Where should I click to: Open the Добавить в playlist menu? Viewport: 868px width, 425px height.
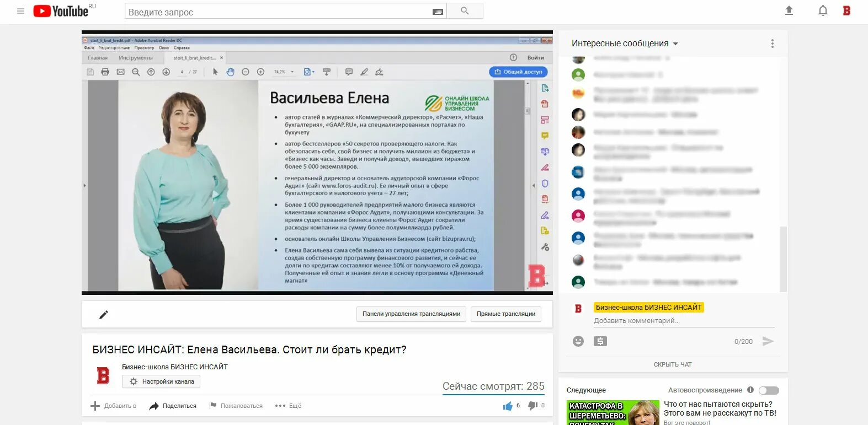(x=113, y=406)
